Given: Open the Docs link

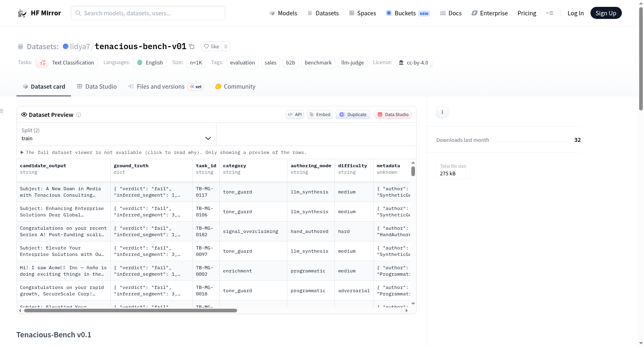Looking at the screenshot, I should coord(451,13).
